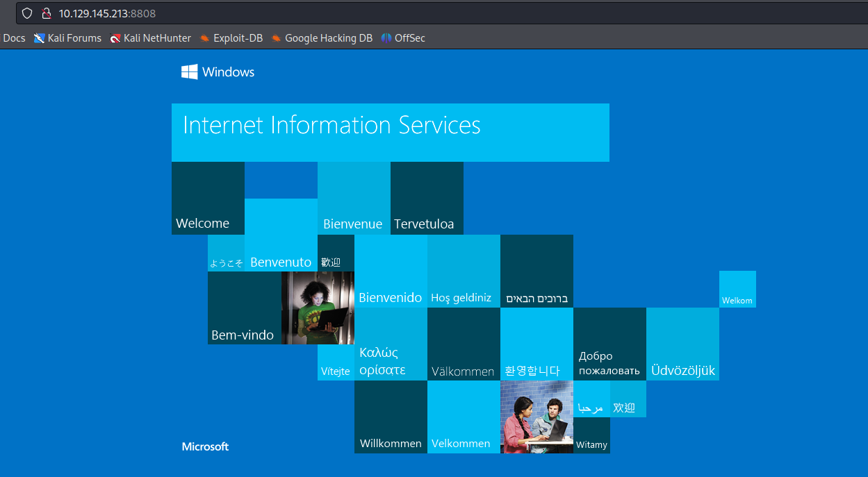This screenshot has width=868, height=477.
Task: Click the 欢迎 tile
Action: (628, 399)
